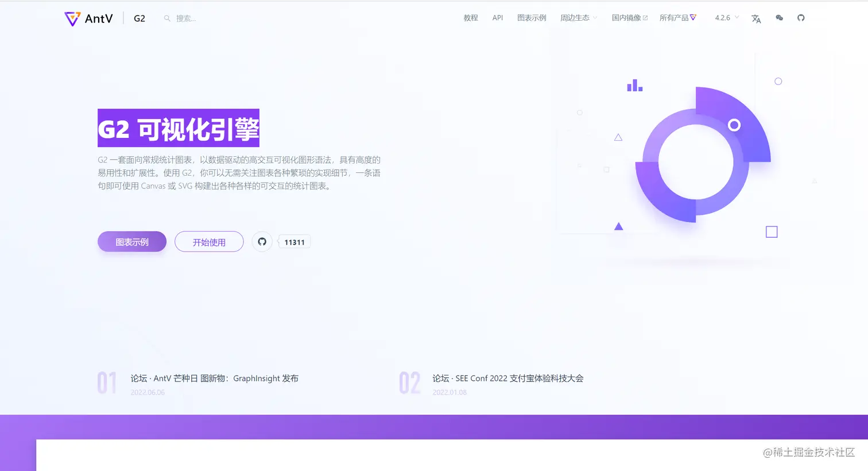Open the 教程 menu item

pos(471,18)
